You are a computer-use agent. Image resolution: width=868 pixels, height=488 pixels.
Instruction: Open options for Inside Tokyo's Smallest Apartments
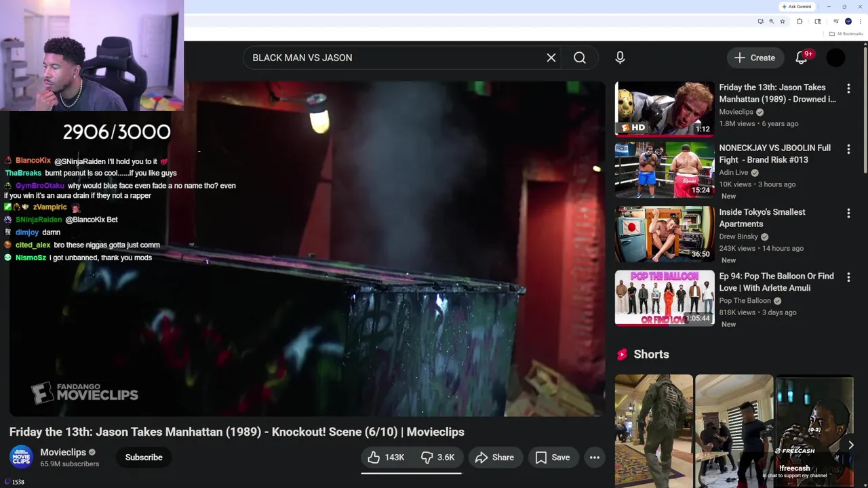pyautogui.click(x=848, y=213)
